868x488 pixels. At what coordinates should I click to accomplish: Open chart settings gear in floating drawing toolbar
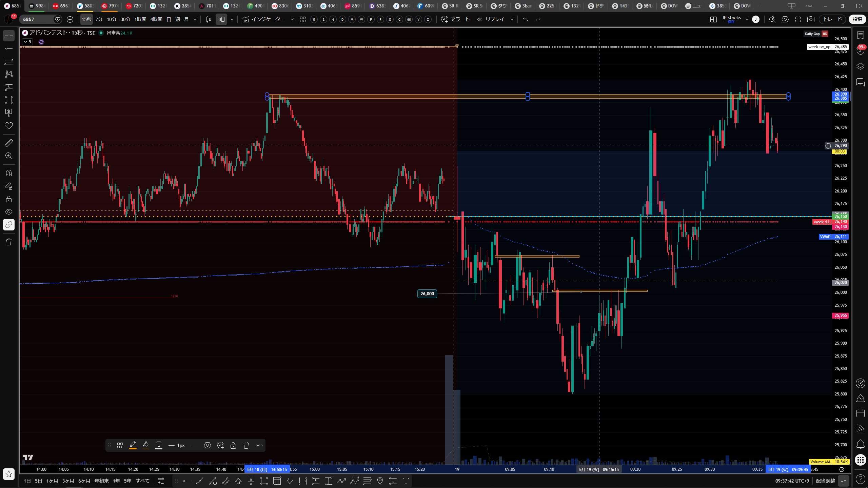tap(208, 445)
